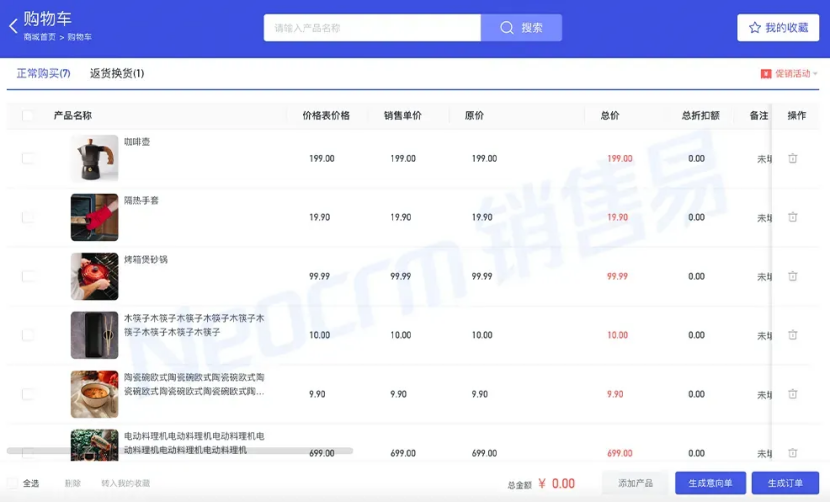Click trash icon for 烤箱煲砂锅 row
This screenshot has height=502, width=830.
point(792,276)
